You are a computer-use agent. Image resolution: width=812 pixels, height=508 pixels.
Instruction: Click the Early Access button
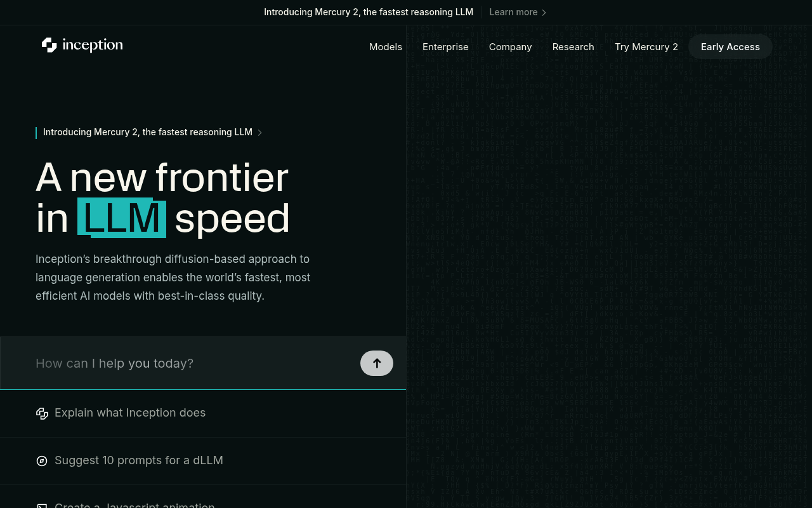730,47
